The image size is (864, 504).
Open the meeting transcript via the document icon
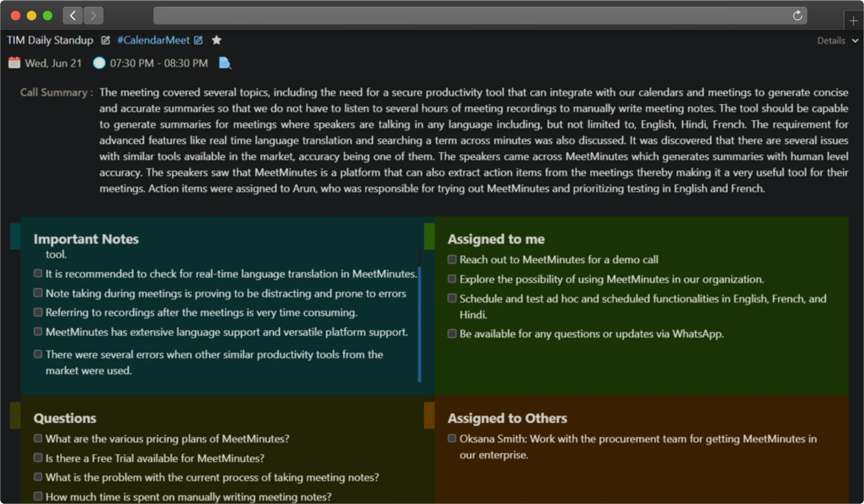point(224,63)
